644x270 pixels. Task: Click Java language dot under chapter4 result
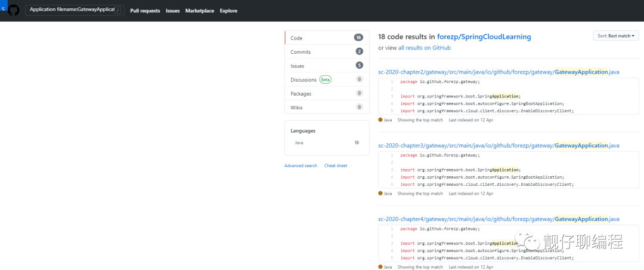tap(380, 266)
